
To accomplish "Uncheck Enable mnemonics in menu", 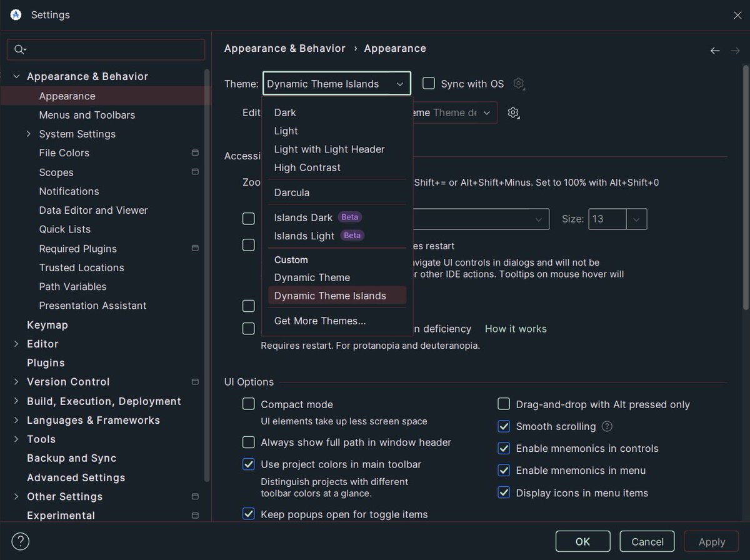I will (x=504, y=470).
